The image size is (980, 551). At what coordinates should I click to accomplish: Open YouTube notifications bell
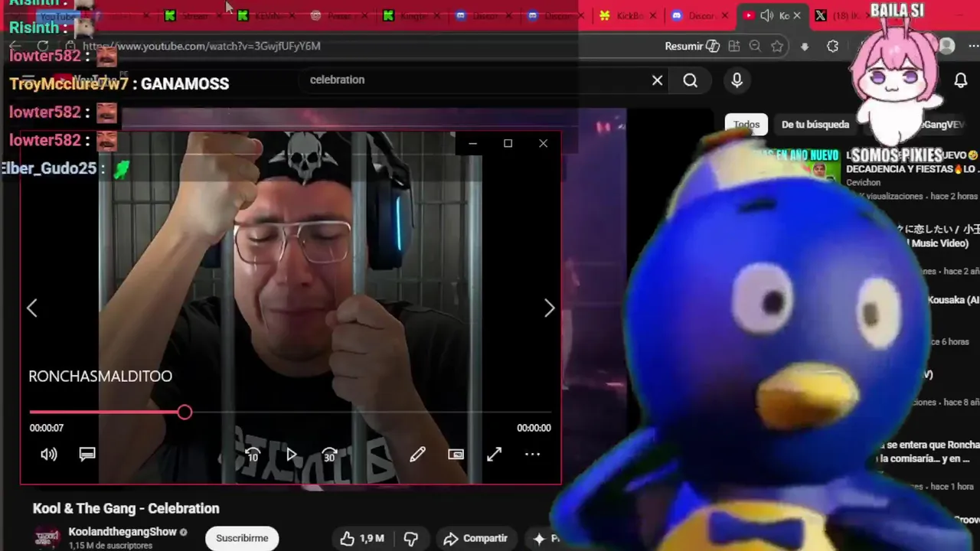click(x=961, y=80)
